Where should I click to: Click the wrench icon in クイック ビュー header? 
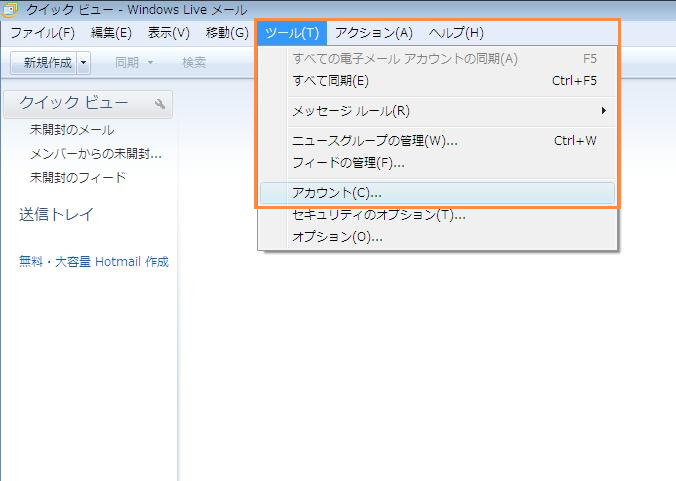[x=160, y=104]
